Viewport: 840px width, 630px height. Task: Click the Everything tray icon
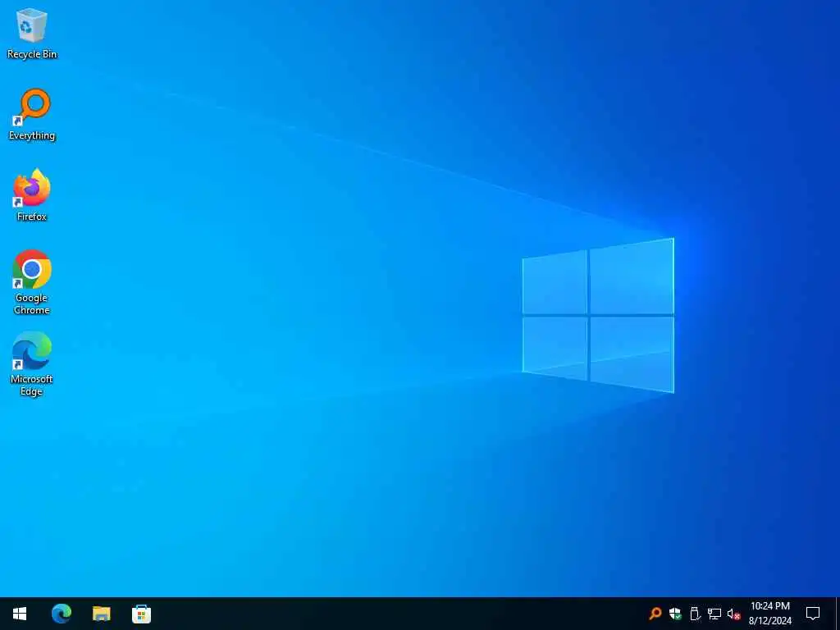[x=655, y=614]
